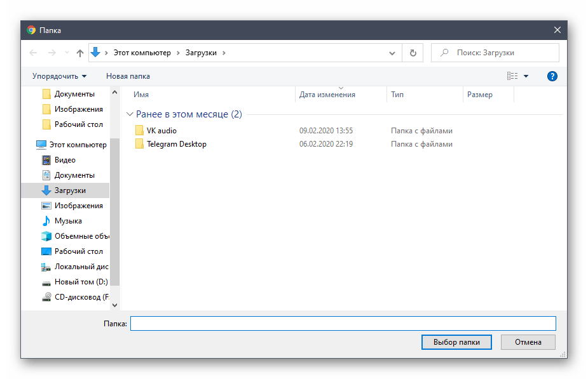Click the Up one level arrow icon
This screenshot has height=379, width=588.
click(80, 53)
